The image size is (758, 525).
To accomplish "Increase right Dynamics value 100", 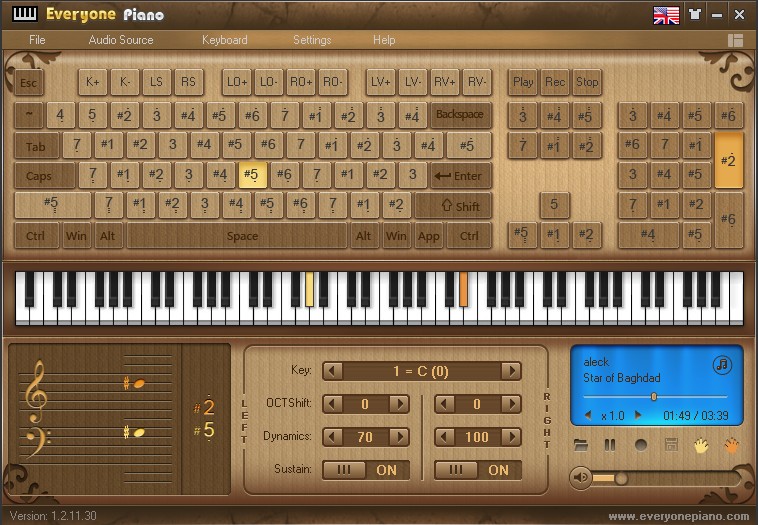I will [511, 437].
